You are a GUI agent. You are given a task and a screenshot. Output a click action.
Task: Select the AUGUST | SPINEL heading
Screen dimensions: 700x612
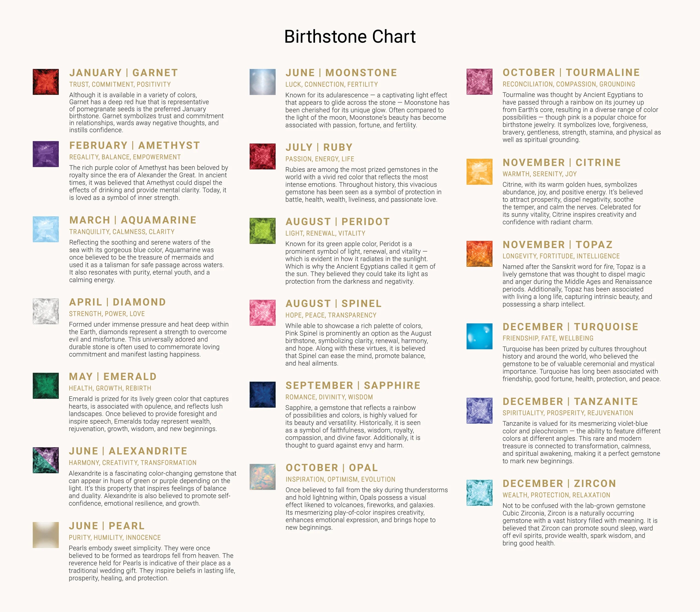(333, 303)
